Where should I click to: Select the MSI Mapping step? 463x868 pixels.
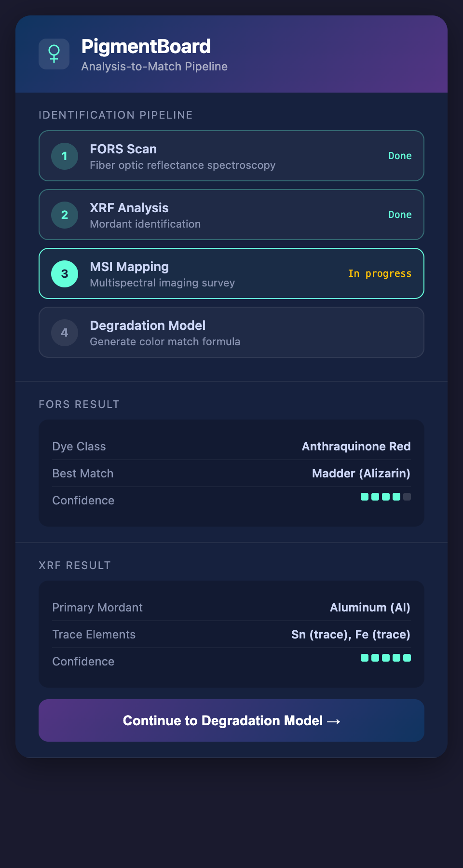(231, 274)
